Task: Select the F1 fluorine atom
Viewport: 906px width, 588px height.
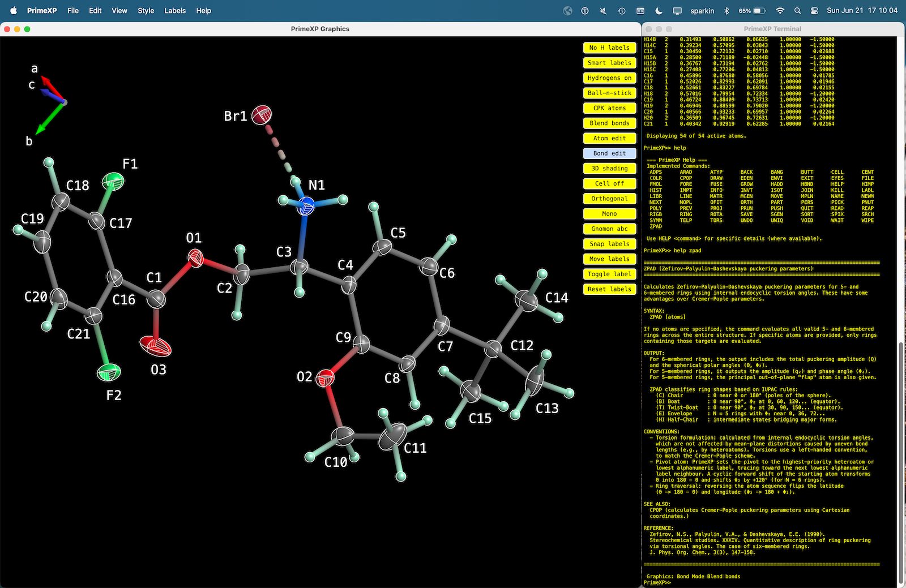Action: click(x=113, y=182)
